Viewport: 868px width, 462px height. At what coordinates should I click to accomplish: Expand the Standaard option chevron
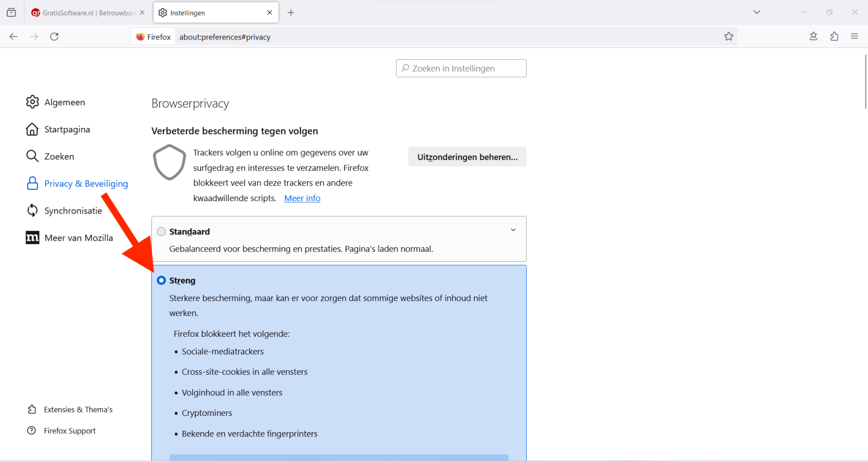coord(513,230)
